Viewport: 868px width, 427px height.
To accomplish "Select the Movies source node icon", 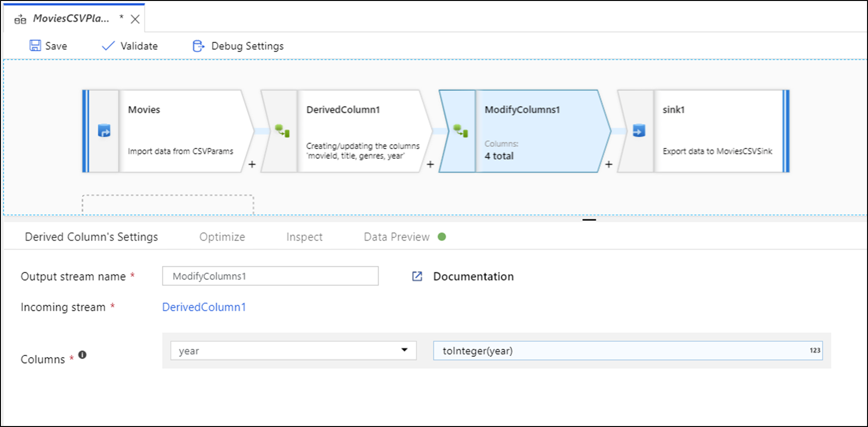I will (104, 131).
